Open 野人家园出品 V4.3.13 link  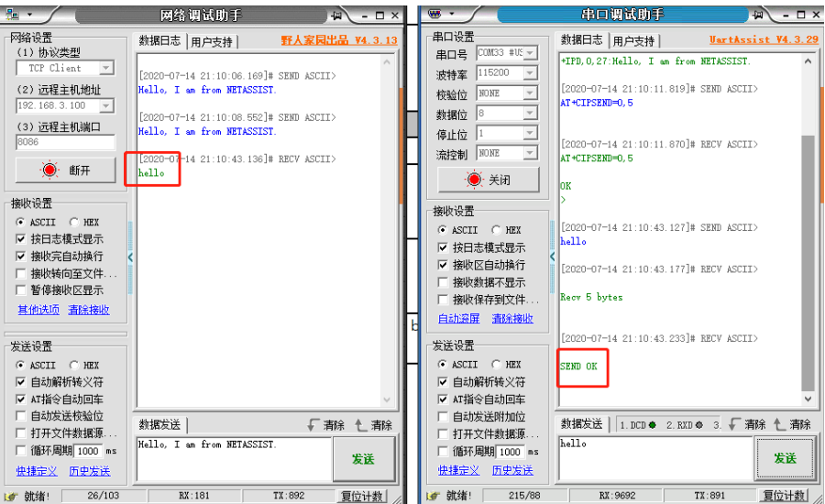(339, 40)
